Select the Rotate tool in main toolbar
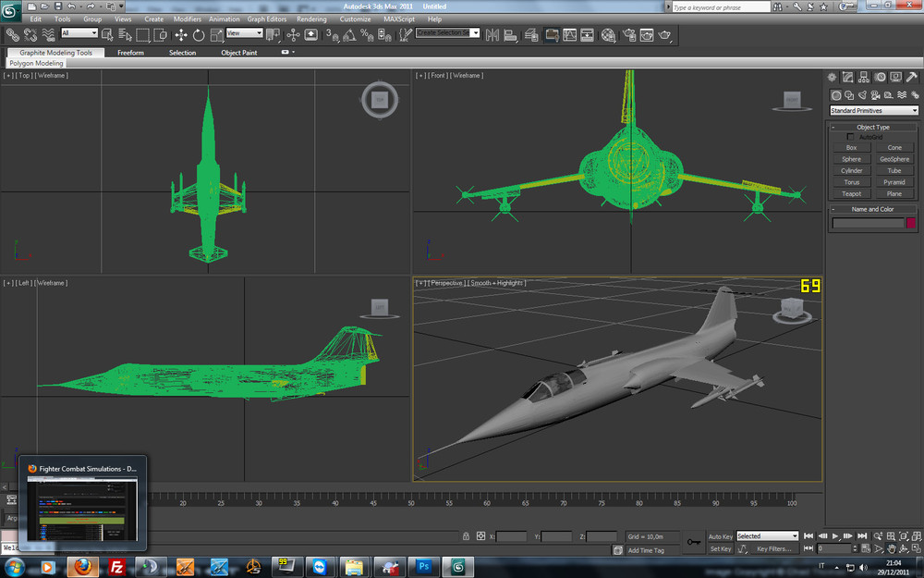Screen dimensions: 924x578 [199, 35]
